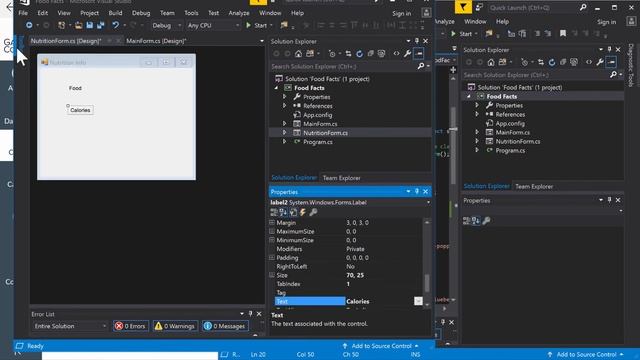The height and width of the screenshot is (360, 640).
Task: Click Save All icon in front toolbar
Action: [x=100, y=25]
